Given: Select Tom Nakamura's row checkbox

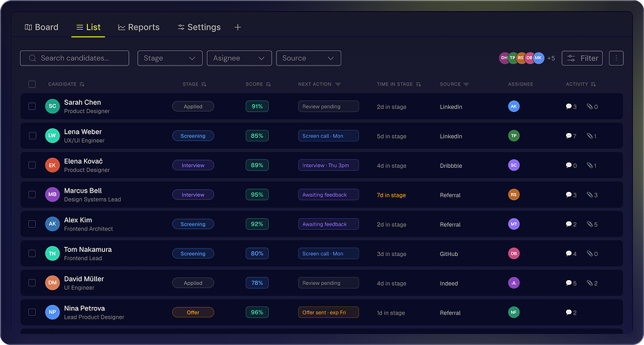Looking at the screenshot, I should pyautogui.click(x=32, y=253).
